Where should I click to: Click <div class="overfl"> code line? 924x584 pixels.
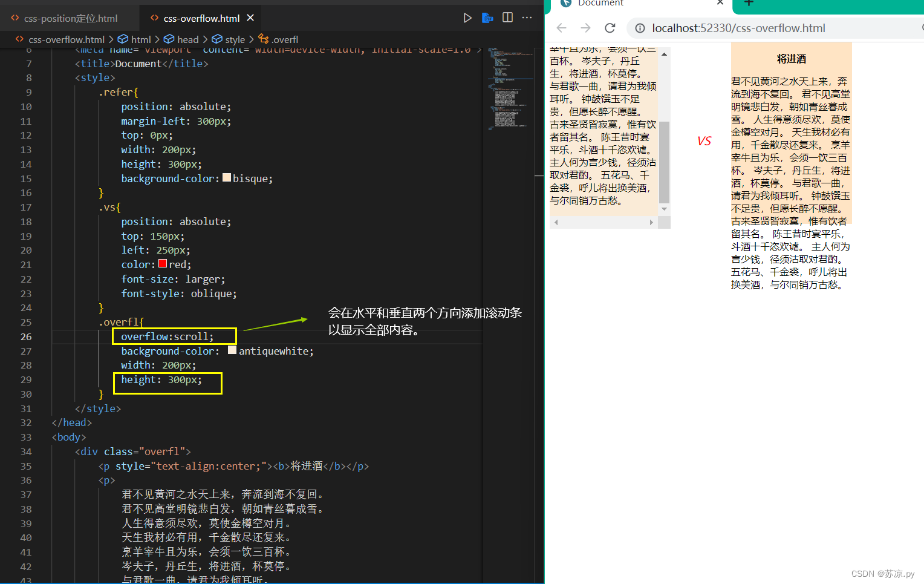pos(133,451)
